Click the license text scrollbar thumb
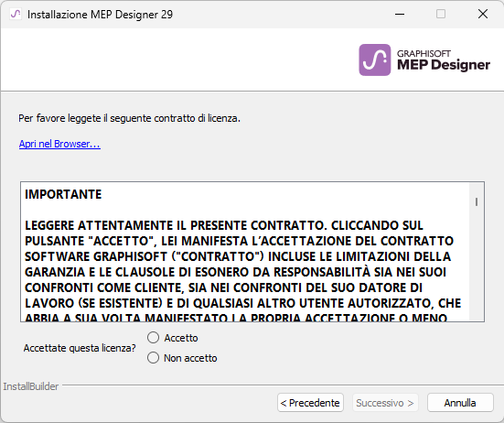504x423 pixels. [x=477, y=201]
